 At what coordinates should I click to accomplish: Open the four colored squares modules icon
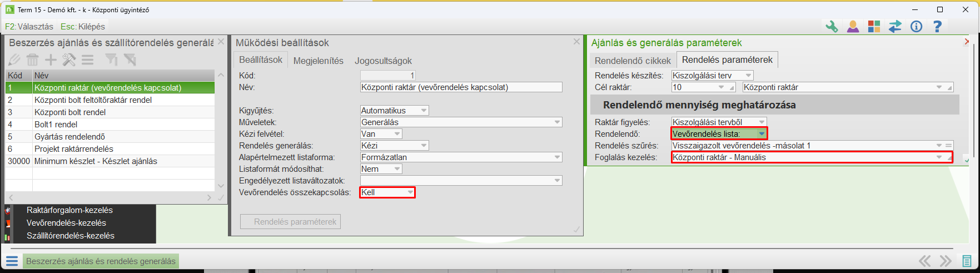click(874, 26)
